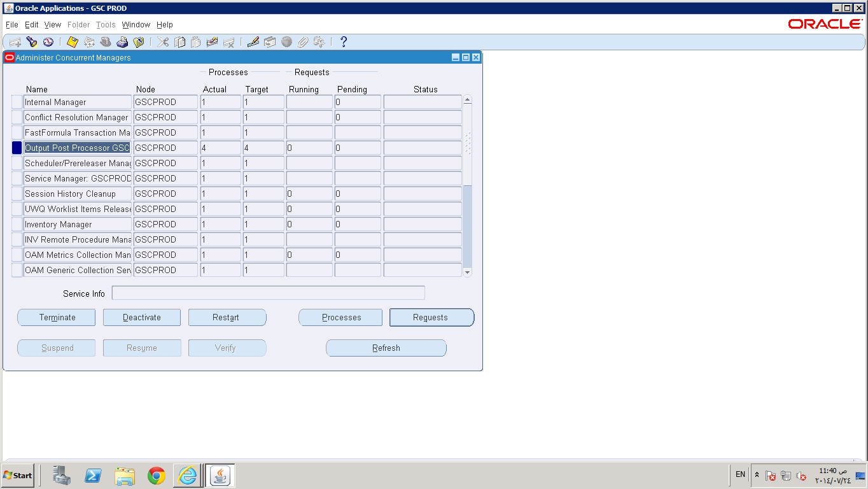Click the manager list scrollbar up arrow
Screen dimensions: 868x489
tap(468, 99)
